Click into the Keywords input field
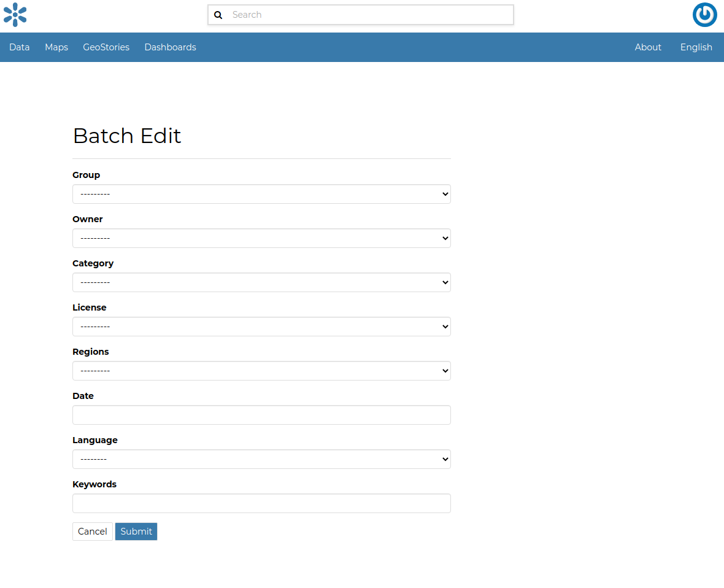 261,503
